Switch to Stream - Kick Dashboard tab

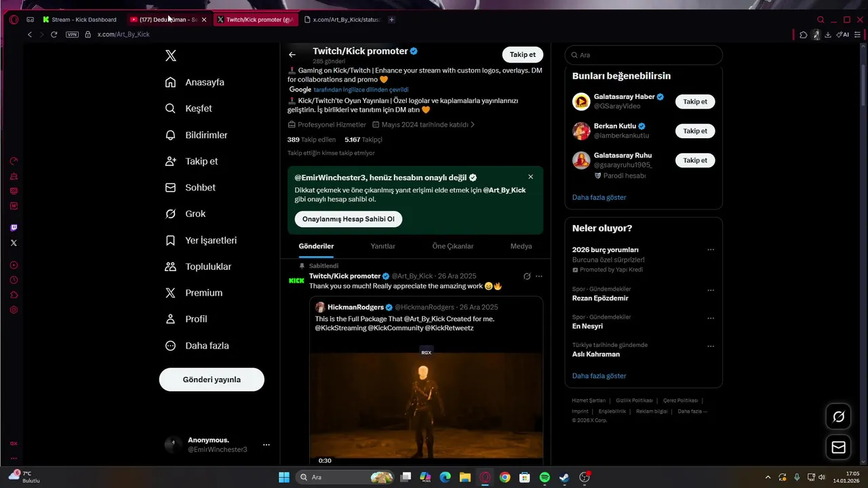[79, 20]
